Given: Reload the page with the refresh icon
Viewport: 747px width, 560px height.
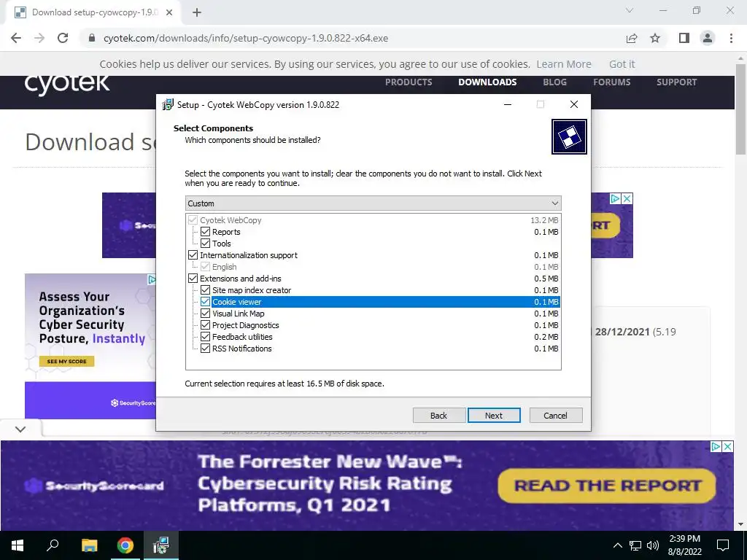Looking at the screenshot, I should tap(63, 38).
